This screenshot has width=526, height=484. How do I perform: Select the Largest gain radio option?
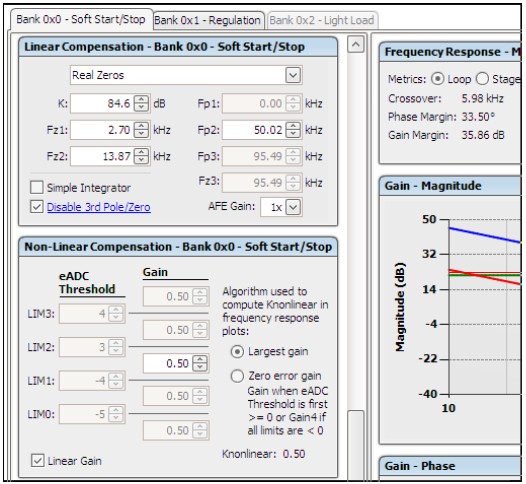237,352
